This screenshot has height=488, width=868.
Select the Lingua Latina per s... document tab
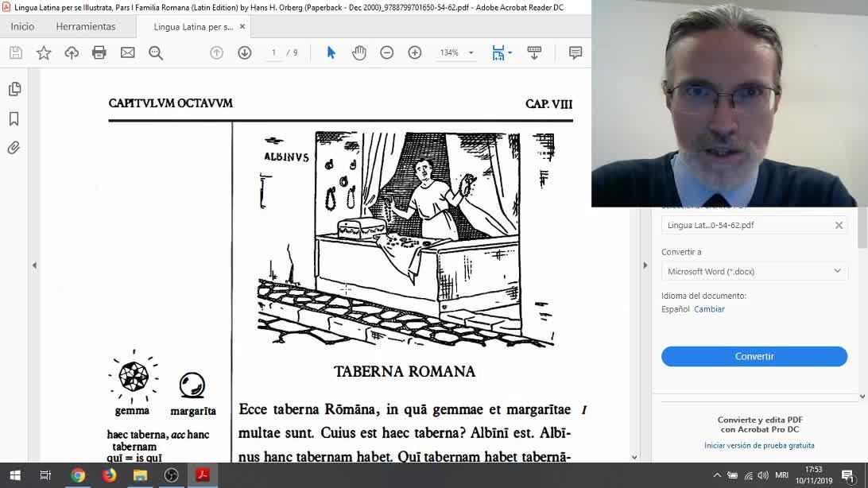pyautogui.click(x=193, y=26)
